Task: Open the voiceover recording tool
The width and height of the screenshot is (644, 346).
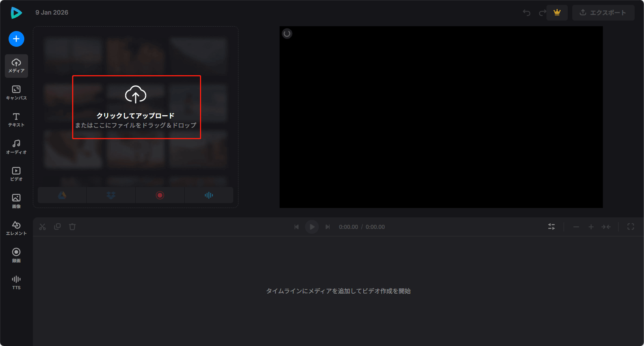Action: tap(209, 195)
